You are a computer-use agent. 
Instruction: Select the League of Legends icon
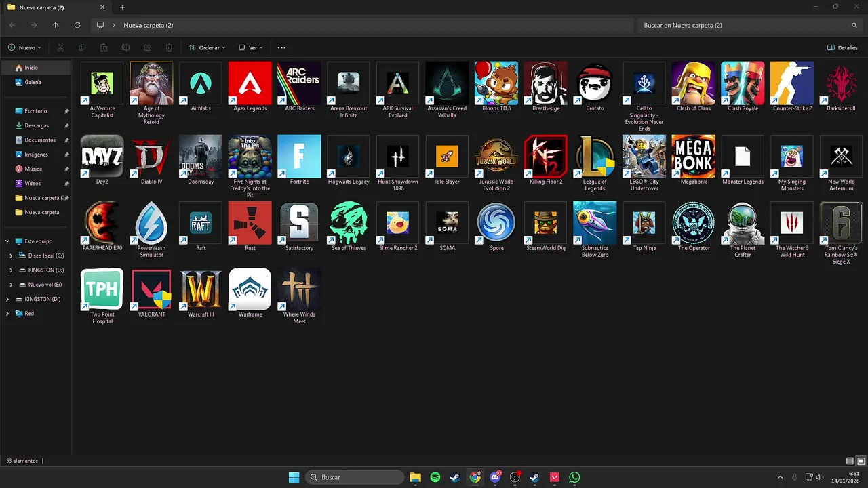pos(595,157)
